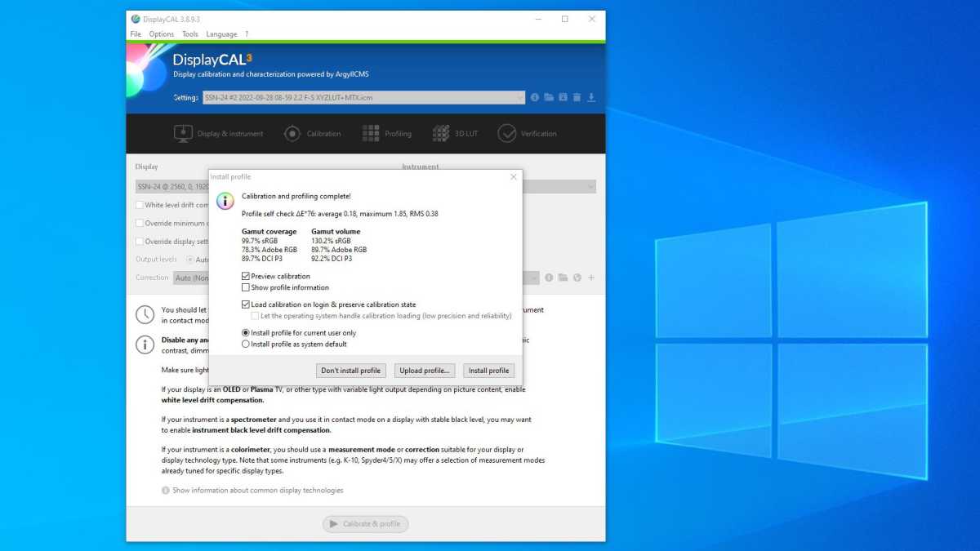The image size is (980, 551).
Task: Expand the Display dropdown SSN-24 @ 2560
Action: coord(172,187)
